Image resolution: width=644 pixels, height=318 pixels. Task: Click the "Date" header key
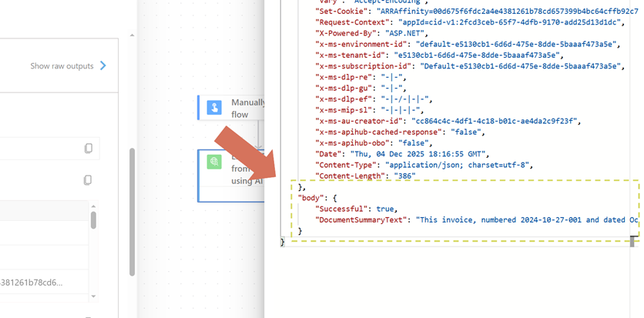(x=329, y=154)
